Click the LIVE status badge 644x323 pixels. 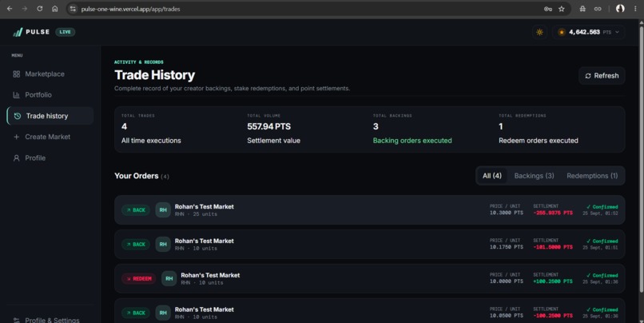point(65,32)
